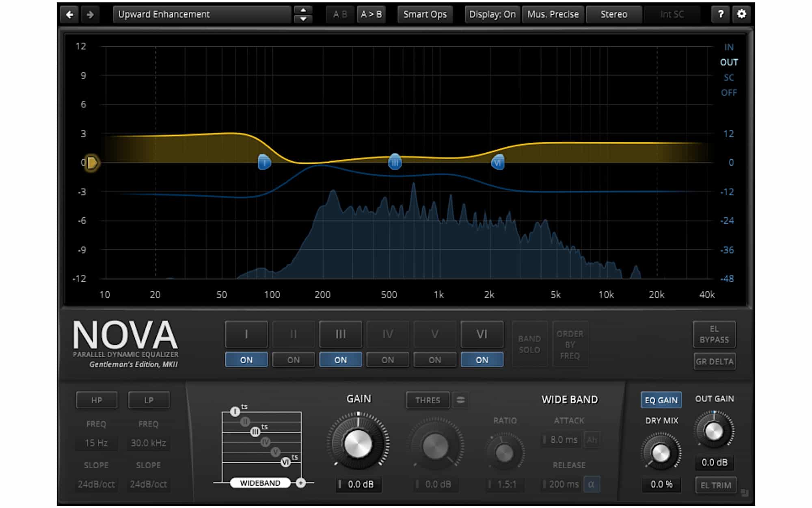Viewport: 812px width, 508px height.
Task: Toggle band I ON button
Action: [x=246, y=360]
